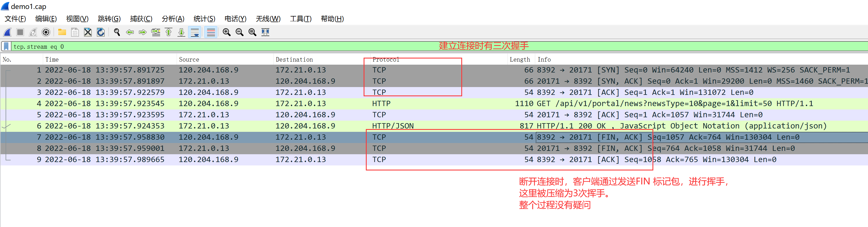Click time 13:39:57.989665 in packet 9
868x227 pixels.
[130, 160]
